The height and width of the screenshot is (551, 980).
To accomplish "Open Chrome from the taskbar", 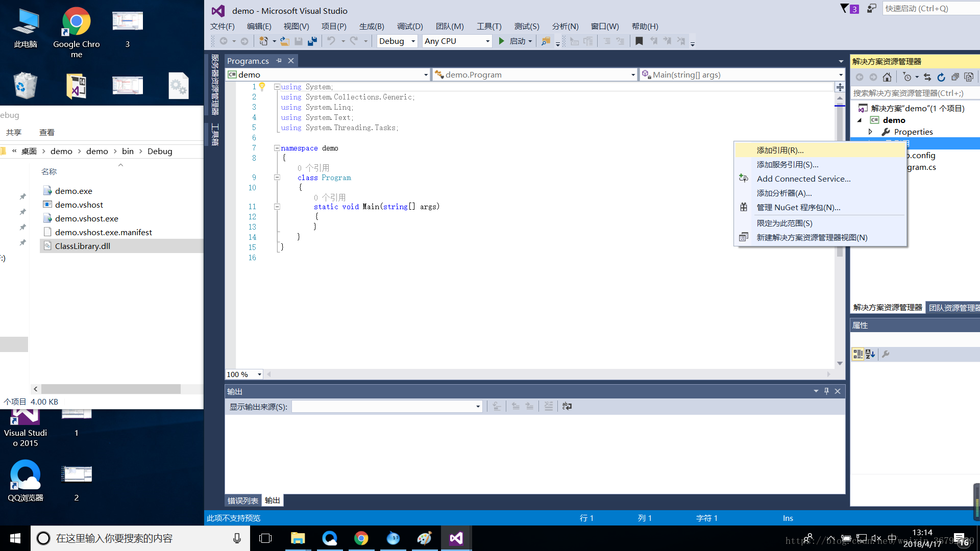I will click(x=361, y=538).
